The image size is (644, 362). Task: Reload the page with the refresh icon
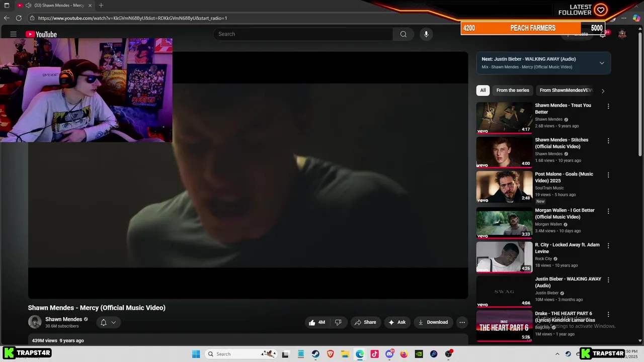19,18
